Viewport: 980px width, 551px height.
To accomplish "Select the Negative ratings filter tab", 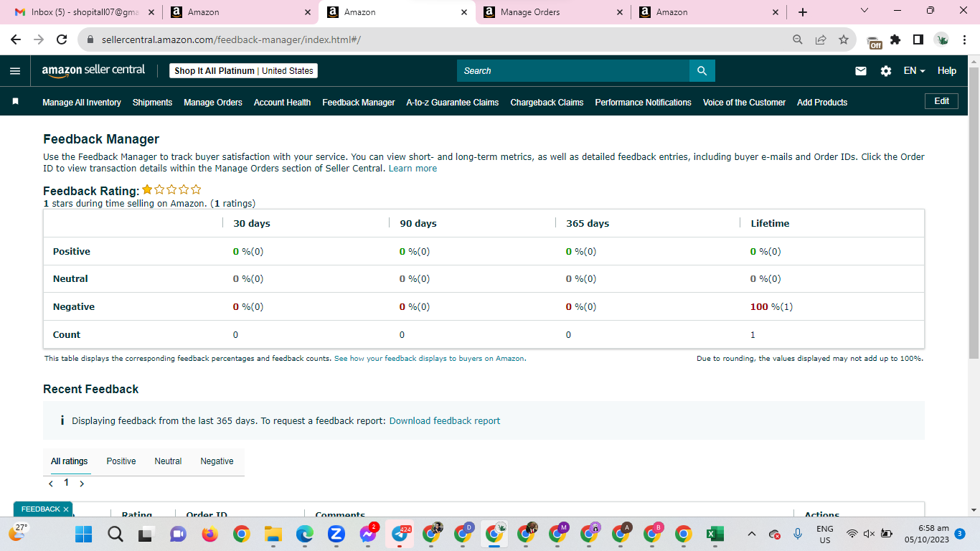I will [217, 461].
